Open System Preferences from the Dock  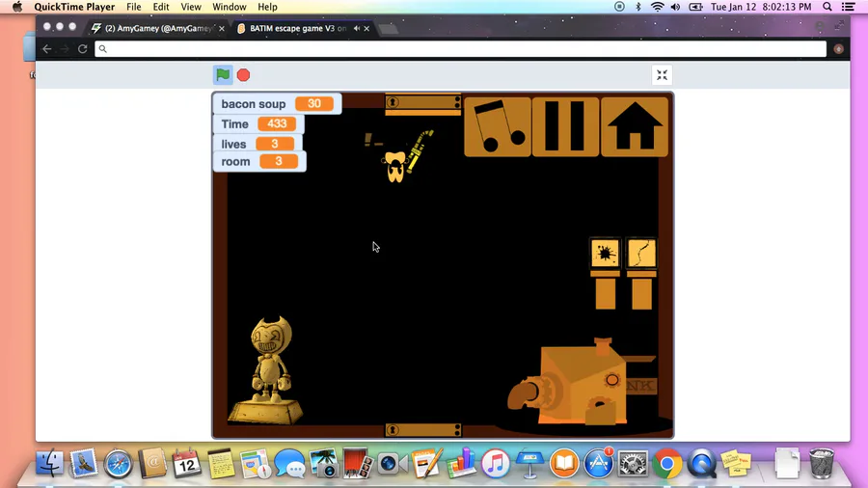[x=633, y=463]
